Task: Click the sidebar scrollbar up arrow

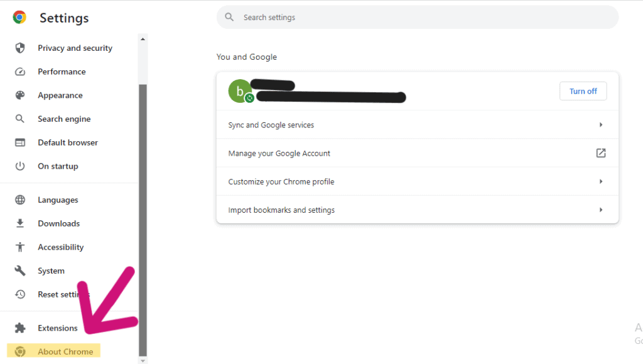Action: [x=143, y=39]
